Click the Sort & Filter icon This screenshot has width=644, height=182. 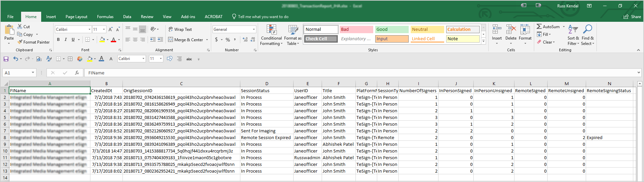pos(573,30)
